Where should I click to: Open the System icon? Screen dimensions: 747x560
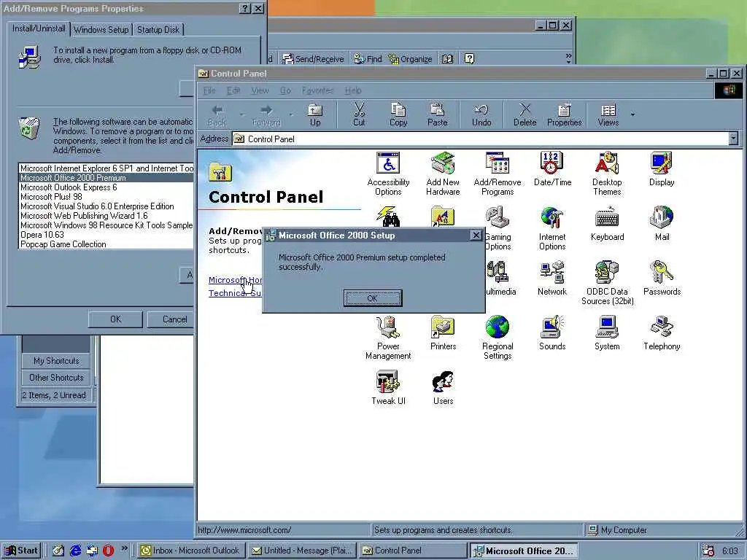click(x=607, y=333)
